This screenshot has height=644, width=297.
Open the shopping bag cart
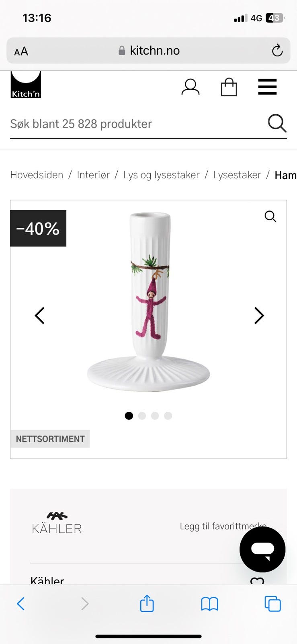click(x=229, y=87)
